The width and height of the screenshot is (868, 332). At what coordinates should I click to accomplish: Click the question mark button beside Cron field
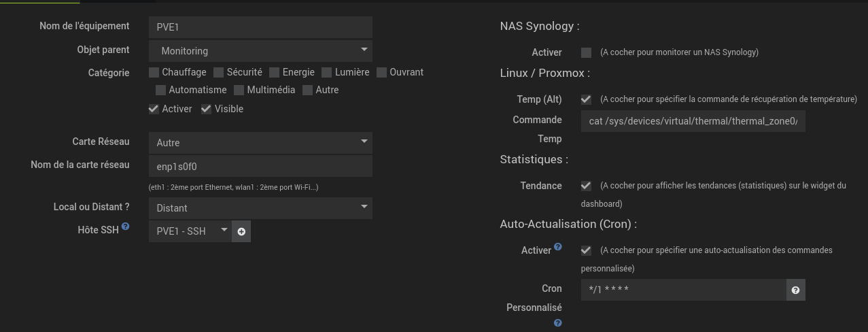coord(795,290)
